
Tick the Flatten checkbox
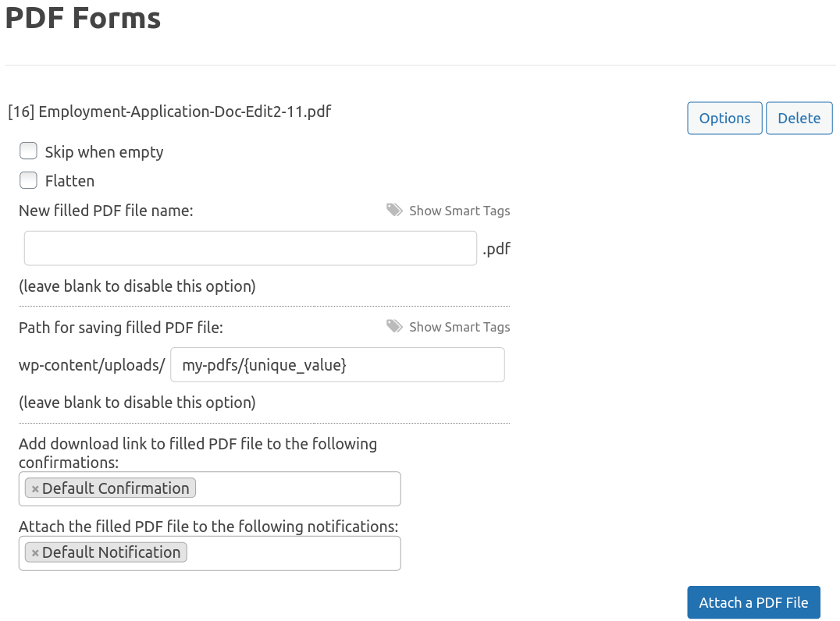(29, 180)
